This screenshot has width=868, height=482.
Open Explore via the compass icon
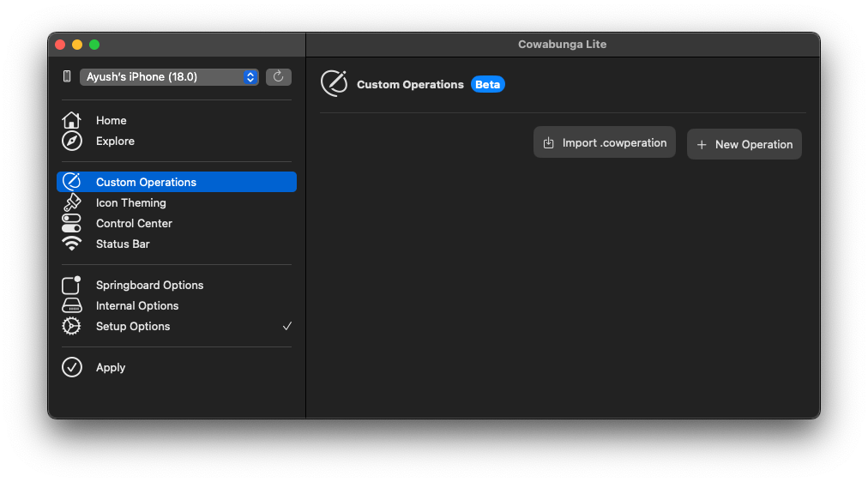pos(71,142)
